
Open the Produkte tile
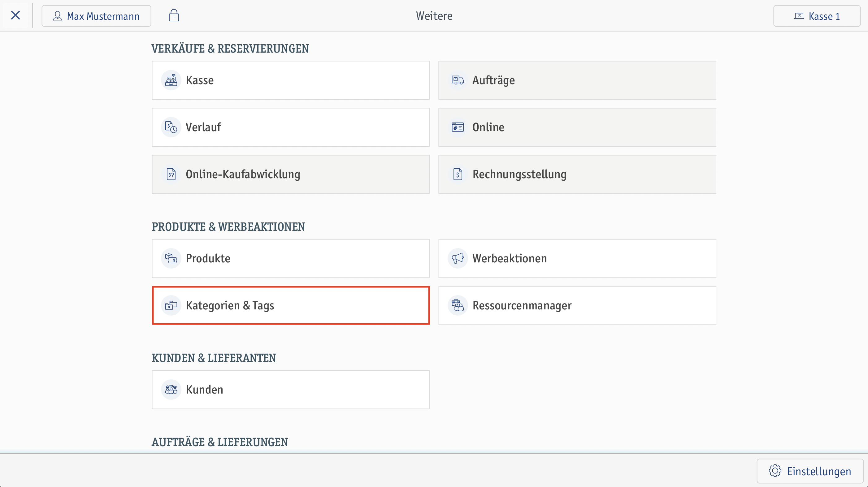(x=291, y=258)
